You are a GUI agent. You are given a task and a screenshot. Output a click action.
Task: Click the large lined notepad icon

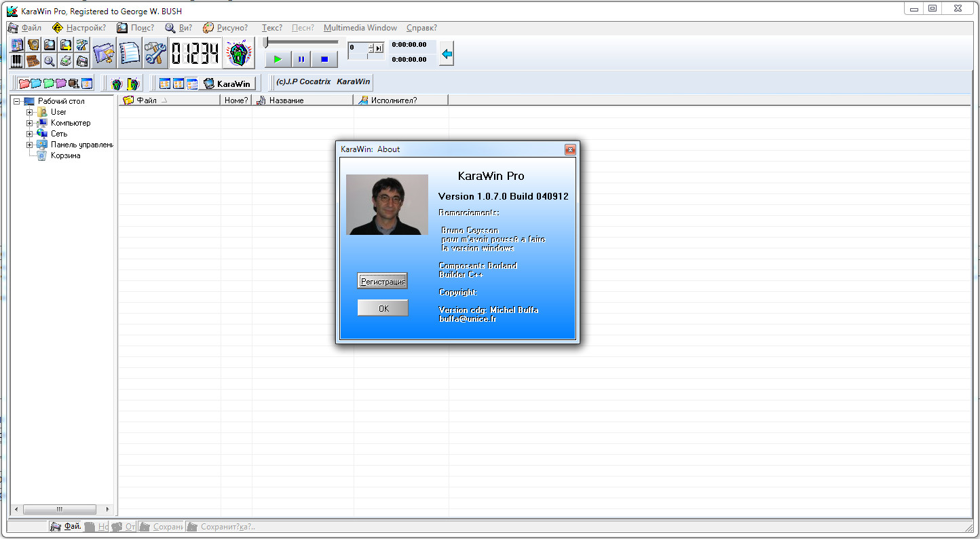pyautogui.click(x=129, y=54)
